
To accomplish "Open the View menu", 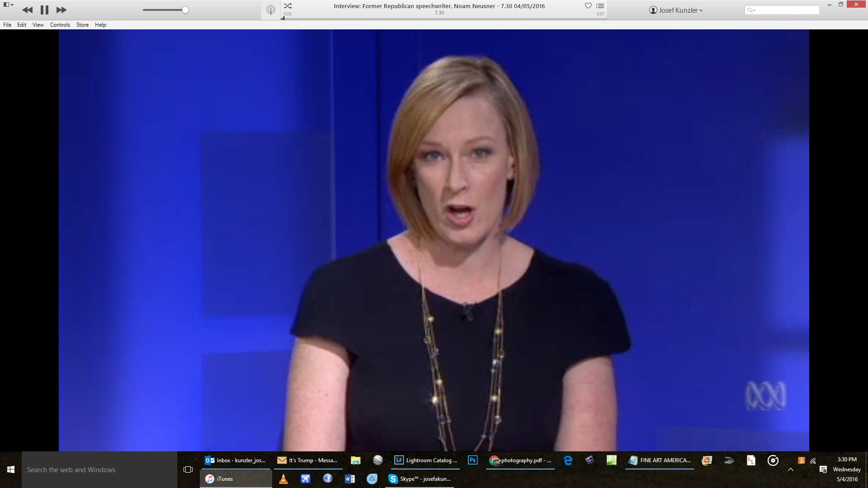I will (x=38, y=25).
